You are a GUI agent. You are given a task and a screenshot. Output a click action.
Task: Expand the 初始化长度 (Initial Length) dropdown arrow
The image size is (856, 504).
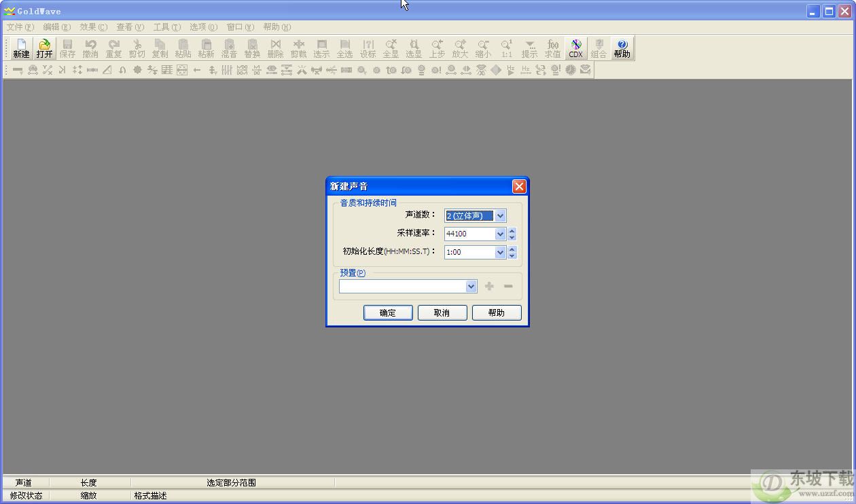500,252
